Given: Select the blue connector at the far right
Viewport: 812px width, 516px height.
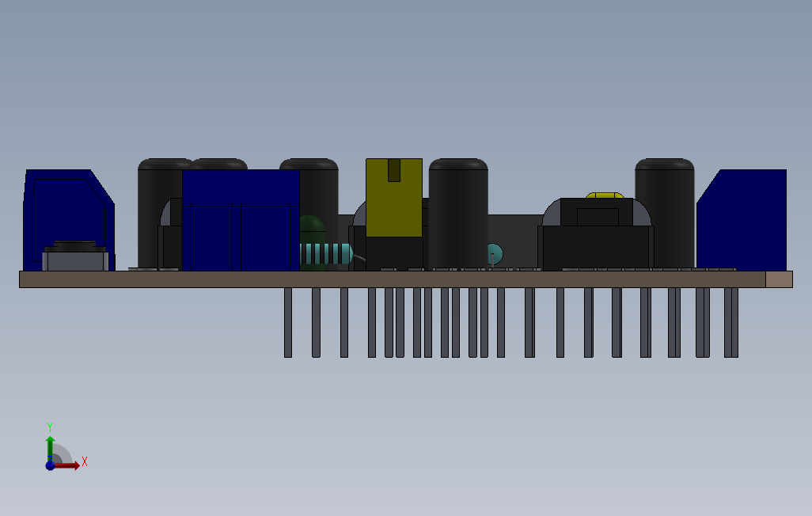Looking at the screenshot, I should point(742,220).
